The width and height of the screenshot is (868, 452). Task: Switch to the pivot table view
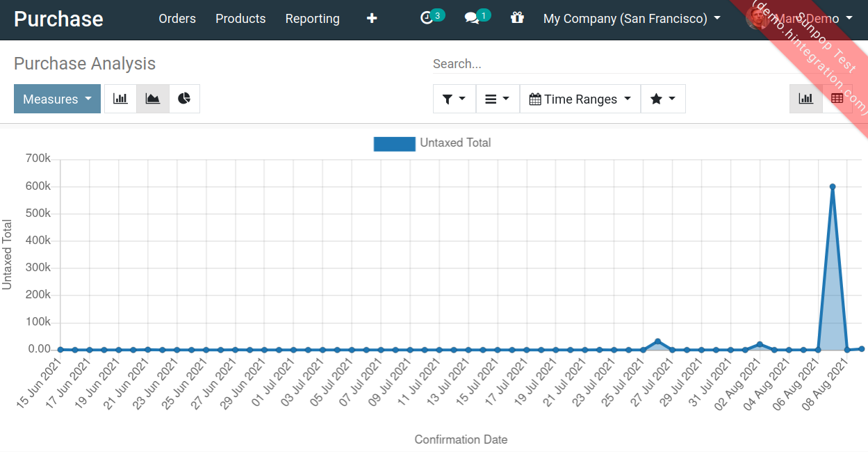837,99
